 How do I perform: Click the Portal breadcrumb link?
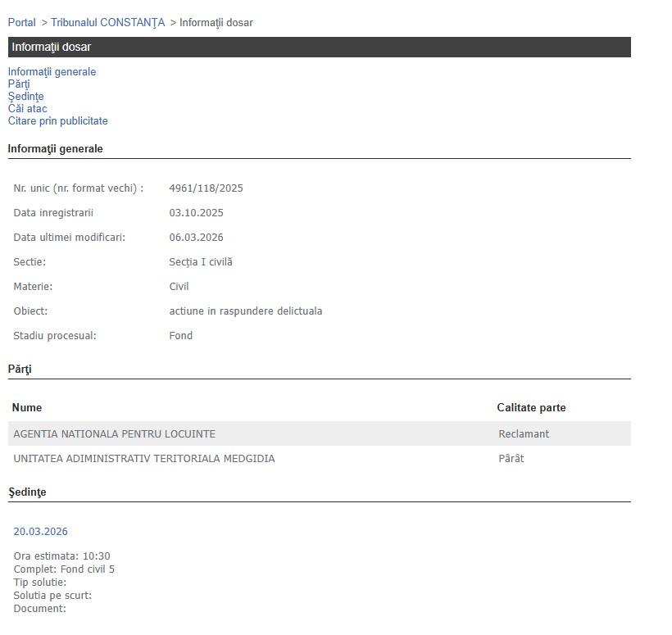click(x=22, y=22)
